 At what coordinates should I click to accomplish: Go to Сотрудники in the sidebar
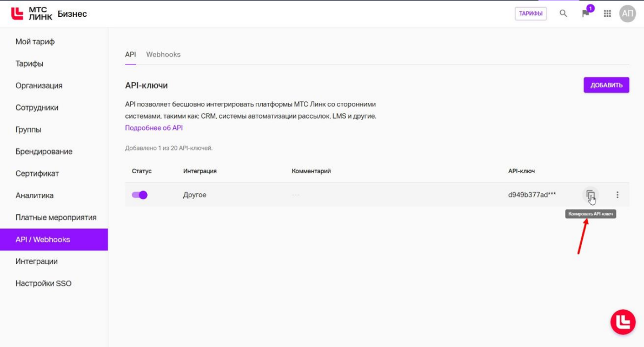[37, 108]
